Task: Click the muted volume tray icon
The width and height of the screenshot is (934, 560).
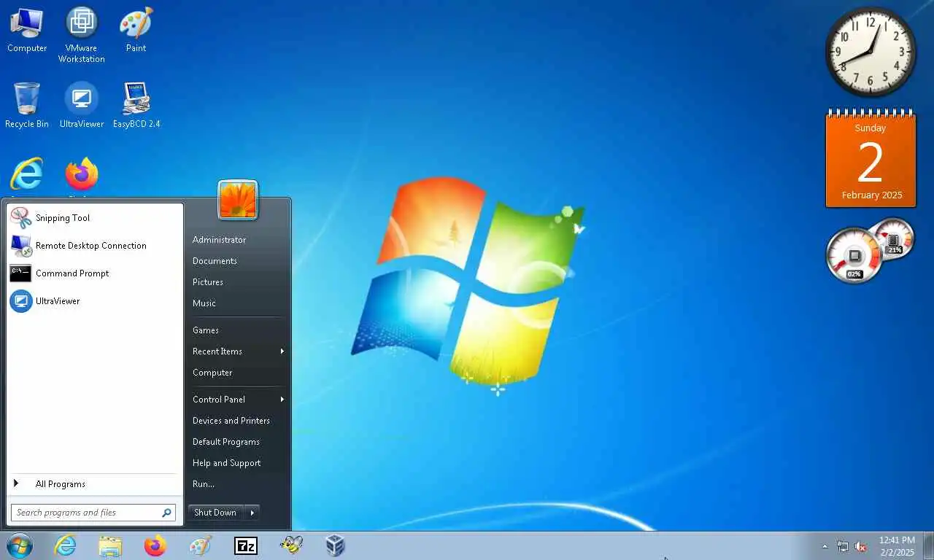Action: [x=860, y=546]
